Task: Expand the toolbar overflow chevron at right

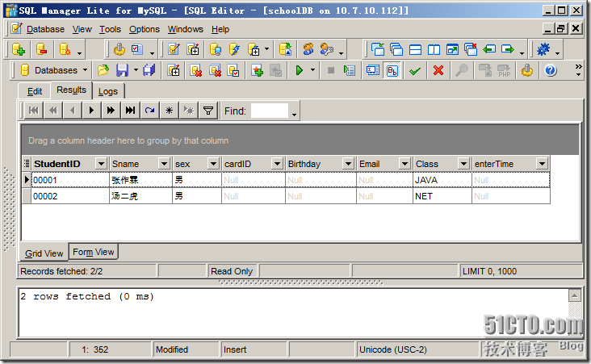Action: pyautogui.click(x=578, y=67)
